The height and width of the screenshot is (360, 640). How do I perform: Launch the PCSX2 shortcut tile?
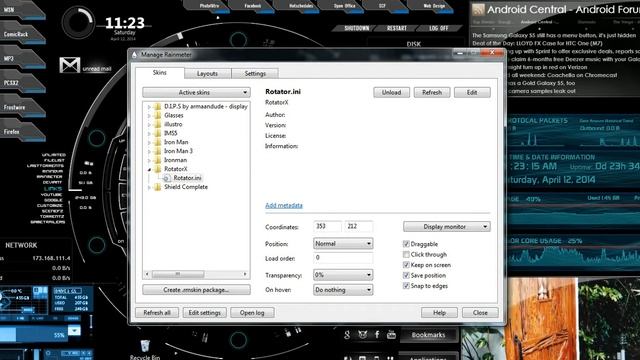[21, 83]
